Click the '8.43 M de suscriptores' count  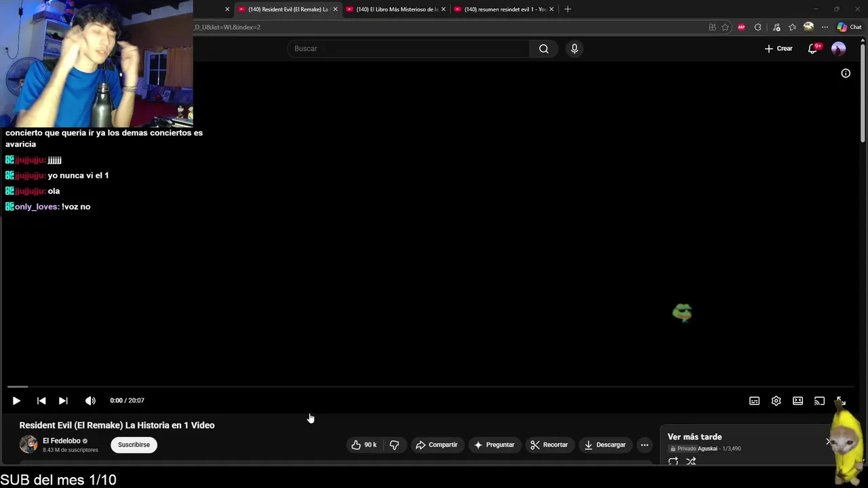[71, 450]
